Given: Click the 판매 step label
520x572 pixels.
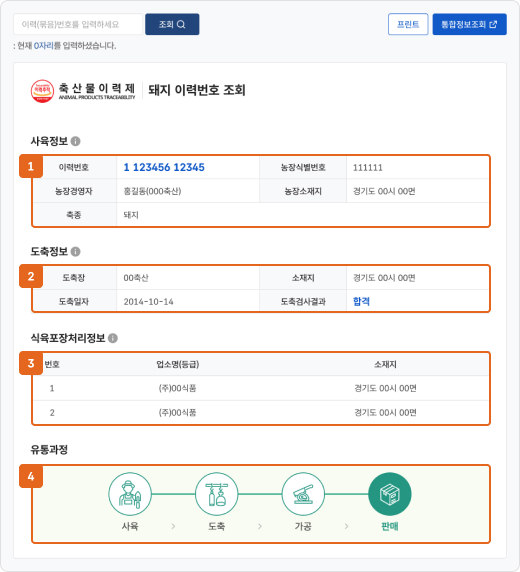Looking at the screenshot, I should 390,526.
